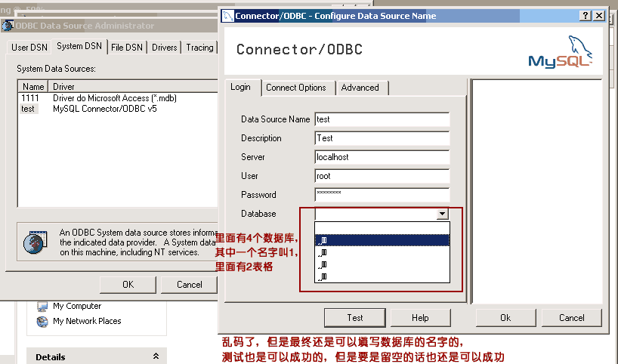Select the test data source row

pyautogui.click(x=118, y=109)
